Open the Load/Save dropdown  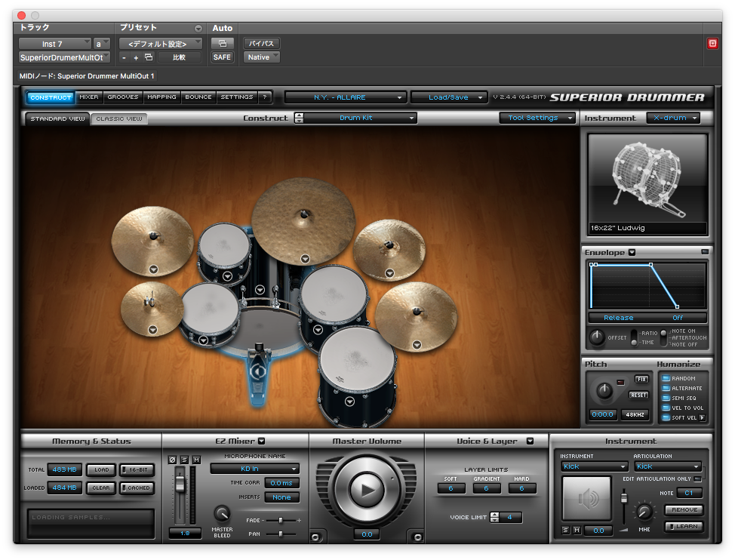pyautogui.click(x=448, y=97)
